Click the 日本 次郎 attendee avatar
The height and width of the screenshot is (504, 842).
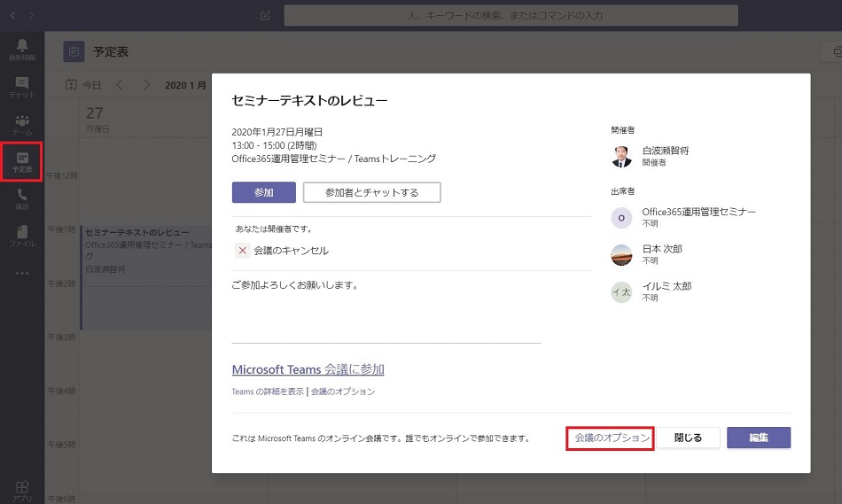click(x=622, y=255)
